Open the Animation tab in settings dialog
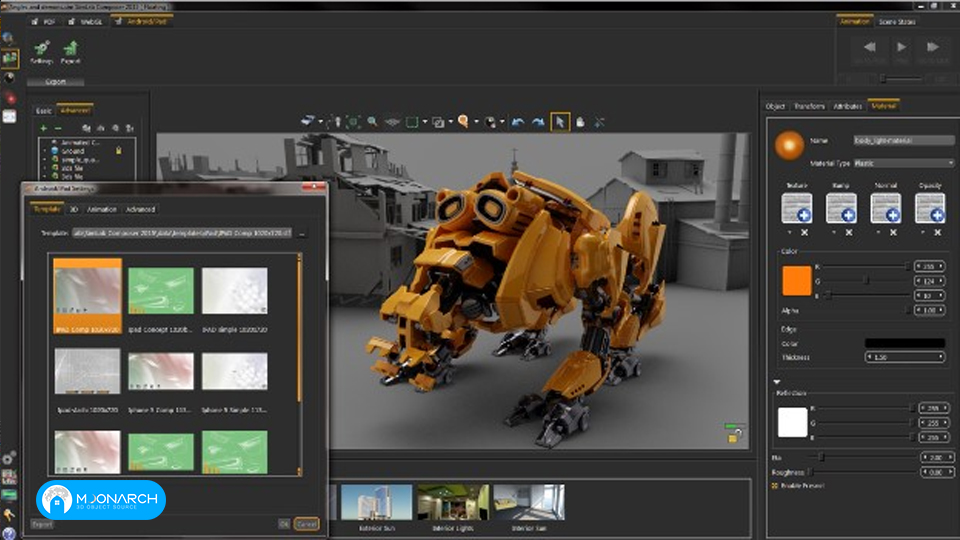Screen dimensions: 960x540 [x=102, y=209]
